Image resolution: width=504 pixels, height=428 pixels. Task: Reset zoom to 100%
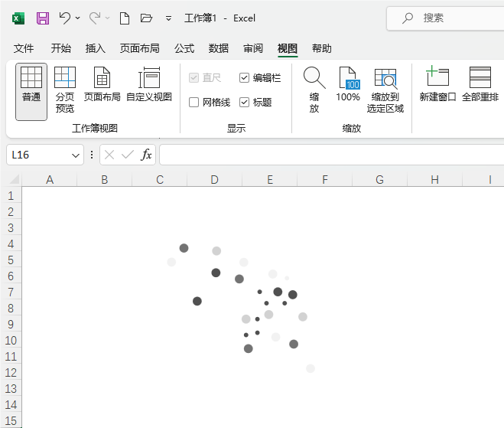click(x=348, y=84)
